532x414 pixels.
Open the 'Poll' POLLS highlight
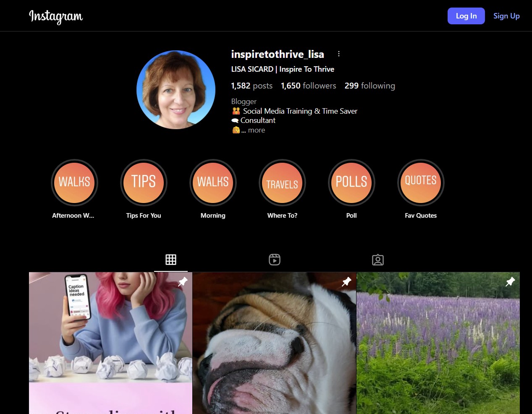[x=351, y=182]
